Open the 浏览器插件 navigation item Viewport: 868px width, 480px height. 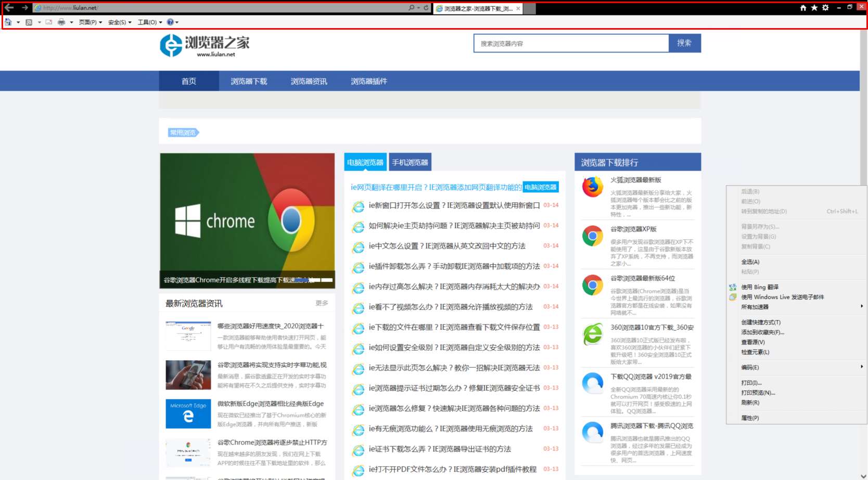[369, 81]
